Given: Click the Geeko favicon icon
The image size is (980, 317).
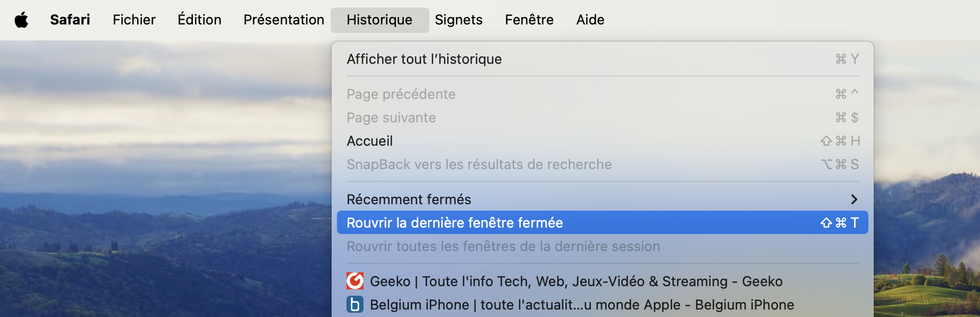Looking at the screenshot, I should (x=355, y=281).
